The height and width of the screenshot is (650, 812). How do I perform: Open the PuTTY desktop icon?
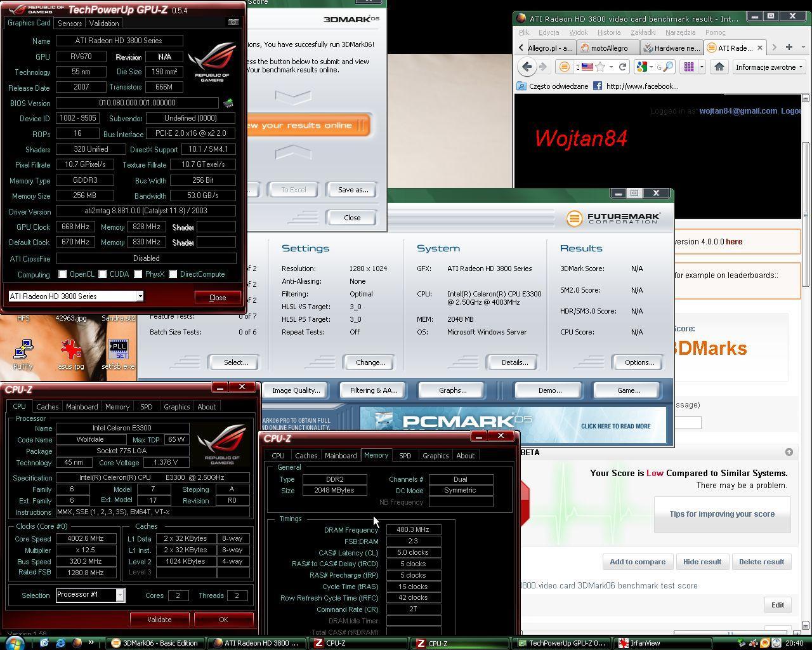tap(23, 354)
